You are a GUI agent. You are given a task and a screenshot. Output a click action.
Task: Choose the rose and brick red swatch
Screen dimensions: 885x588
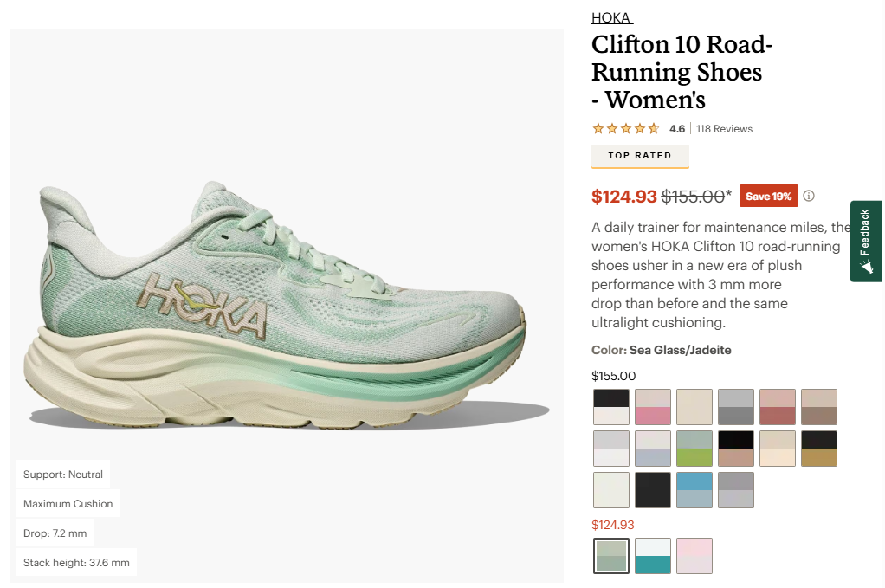pyautogui.click(x=778, y=407)
